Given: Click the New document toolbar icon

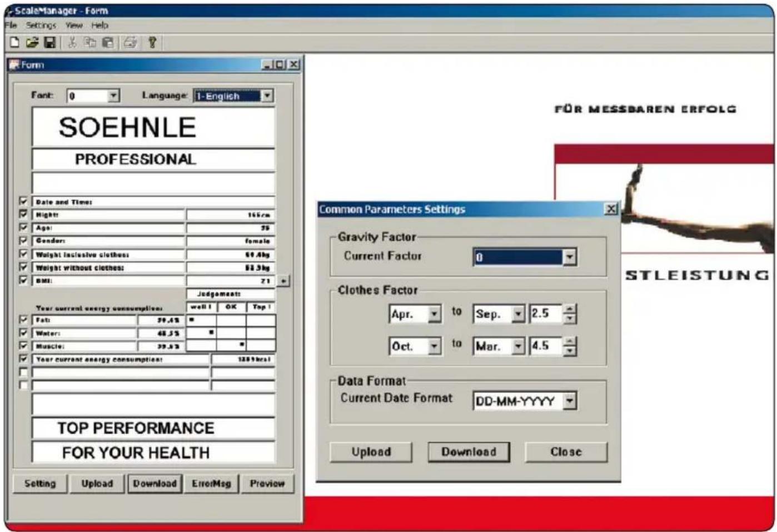Looking at the screenshot, I should [x=15, y=42].
